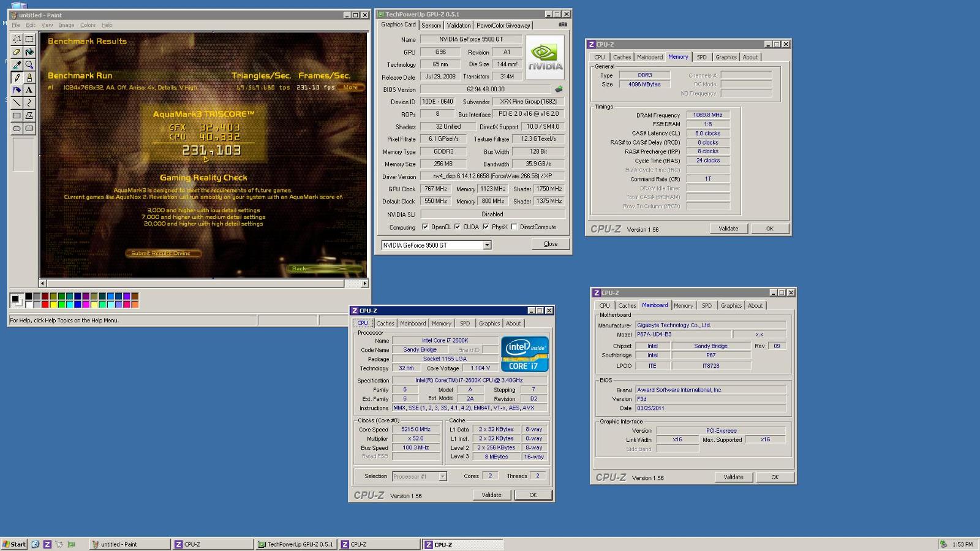
Task: Pick the Rectangle shape tool in Paint
Action: pyautogui.click(x=17, y=116)
